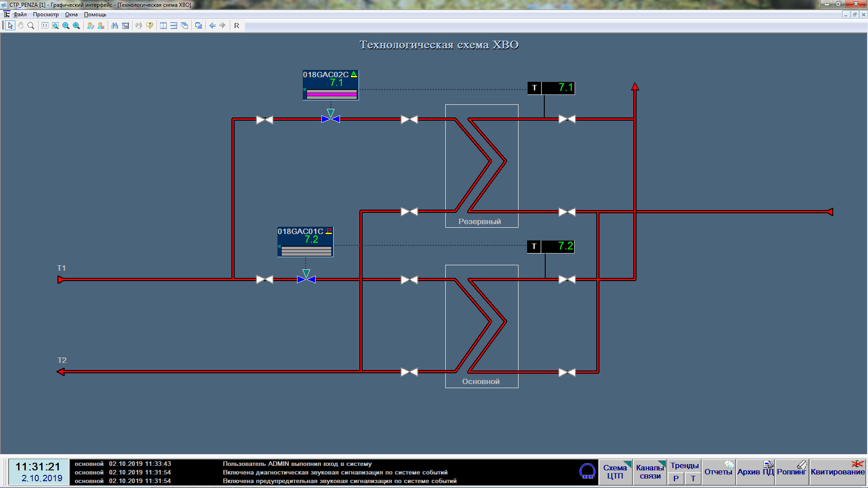Click the go-to-number (№) toolbar icon

[125, 26]
